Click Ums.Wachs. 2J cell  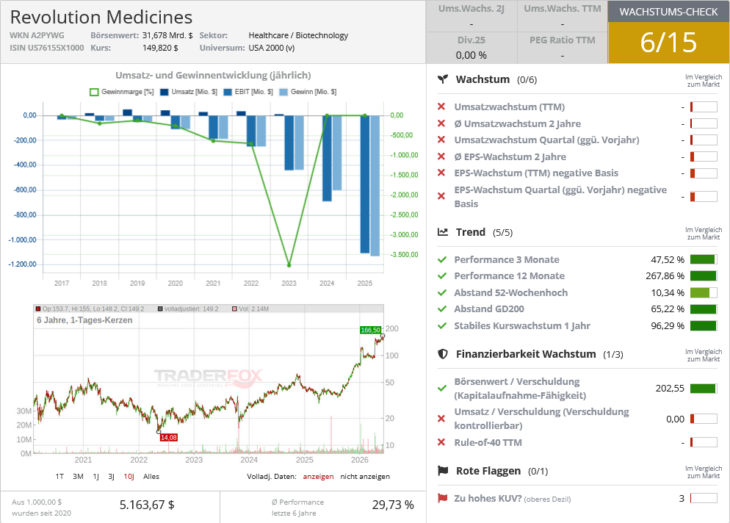click(471, 16)
